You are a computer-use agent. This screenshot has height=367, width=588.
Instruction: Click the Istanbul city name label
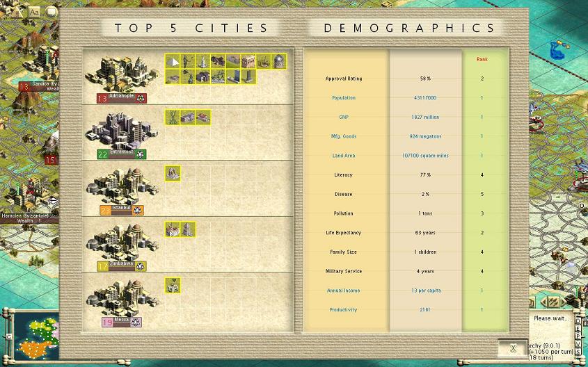pos(121,208)
